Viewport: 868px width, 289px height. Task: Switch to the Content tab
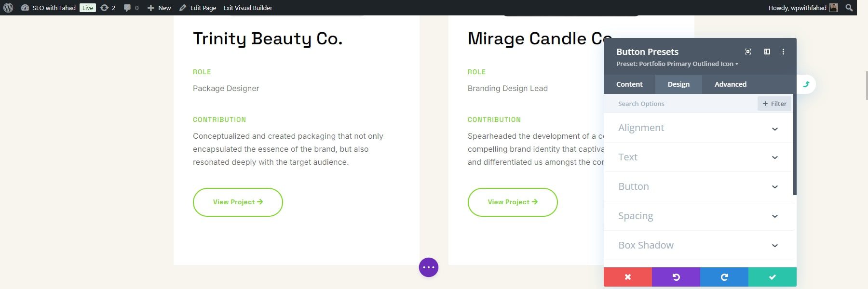click(x=629, y=84)
